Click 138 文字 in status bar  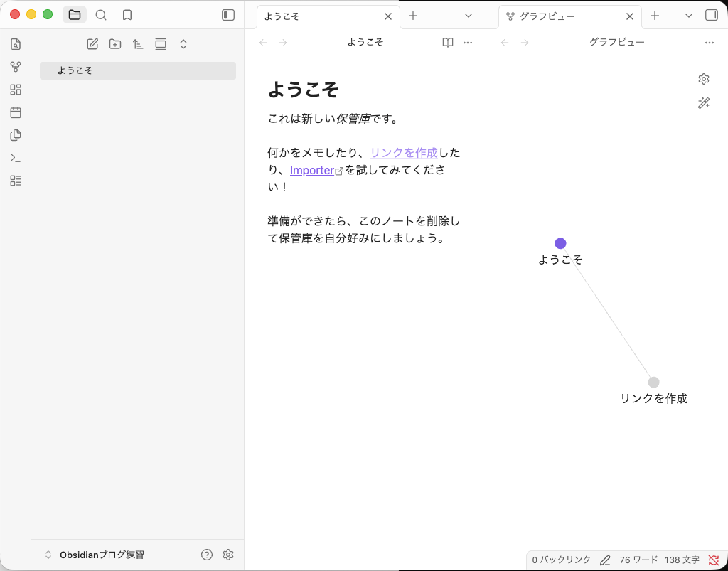(682, 560)
